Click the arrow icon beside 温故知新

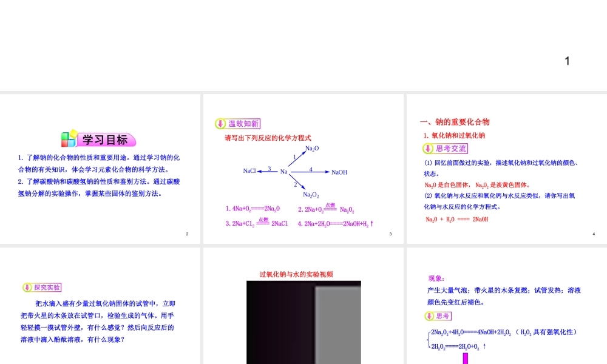pos(220,124)
